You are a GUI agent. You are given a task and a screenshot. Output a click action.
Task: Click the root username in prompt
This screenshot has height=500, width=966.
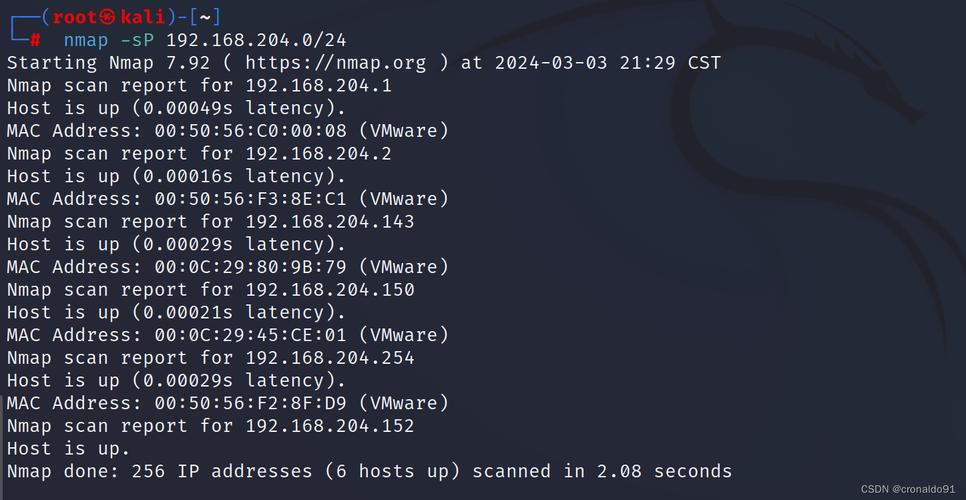(x=75, y=17)
